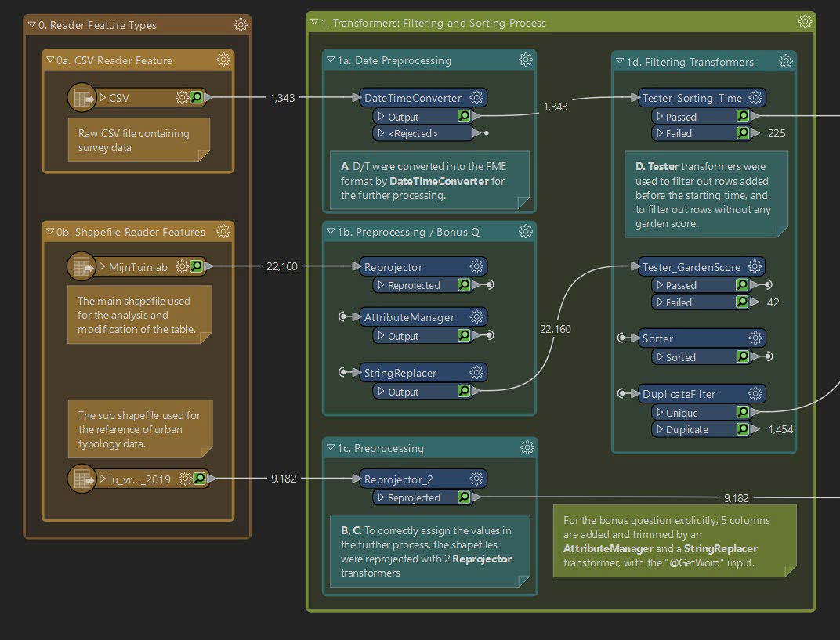Open 1d. Filtering Transformers bookmark settings

point(785,61)
